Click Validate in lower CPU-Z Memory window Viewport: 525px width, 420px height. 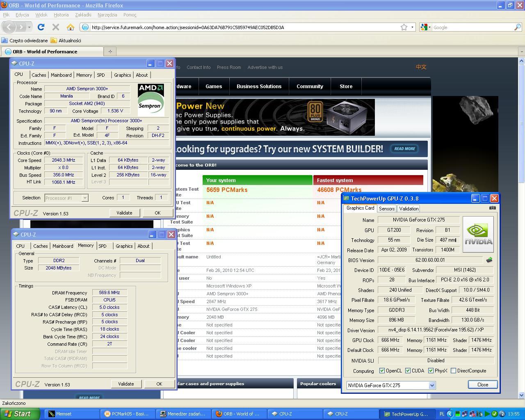[126, 384]
